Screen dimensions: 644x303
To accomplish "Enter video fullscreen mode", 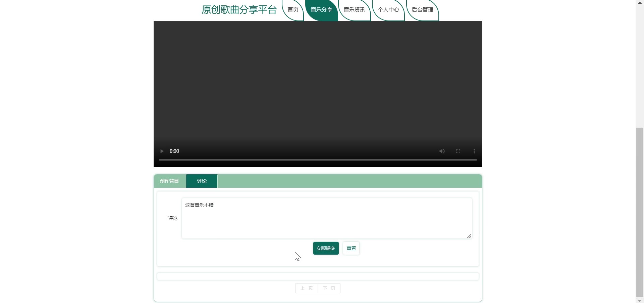I will click(x=458, y=151).
